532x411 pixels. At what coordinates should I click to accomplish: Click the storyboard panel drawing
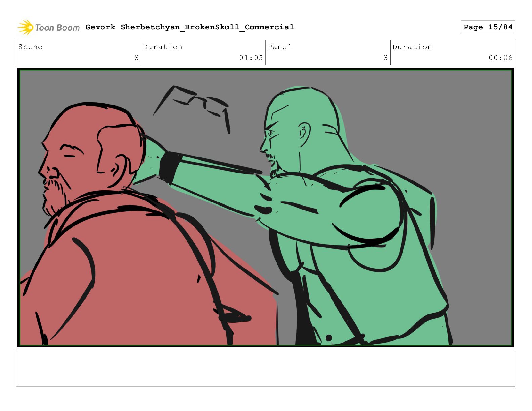click(x=266, y=208)
